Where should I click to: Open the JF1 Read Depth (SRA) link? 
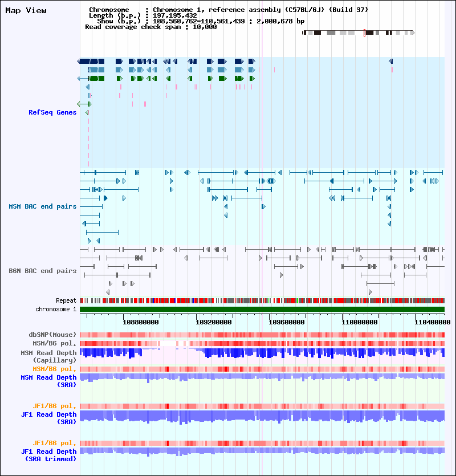tap(48, 418)
